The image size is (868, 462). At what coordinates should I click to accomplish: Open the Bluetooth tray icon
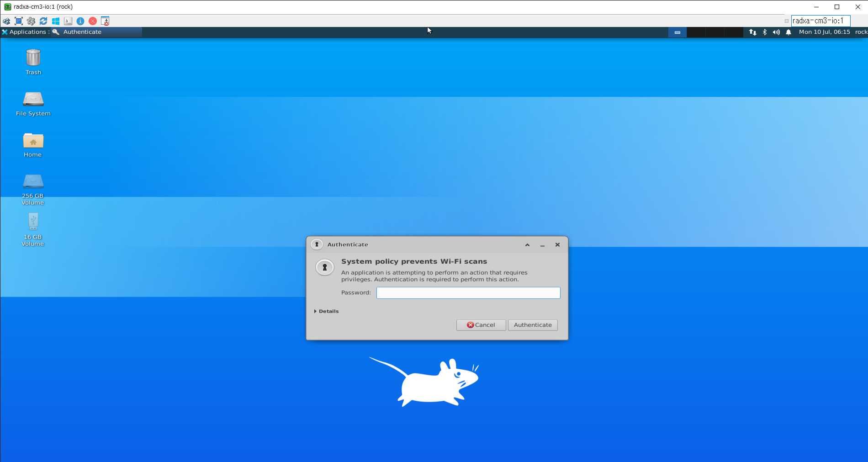pyautogui.click(x=765, y=32)
